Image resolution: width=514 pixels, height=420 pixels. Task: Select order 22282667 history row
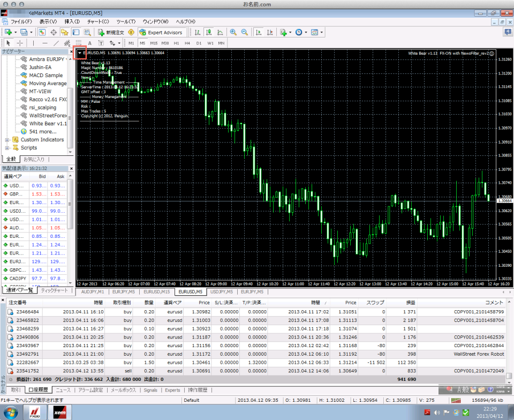256,362
